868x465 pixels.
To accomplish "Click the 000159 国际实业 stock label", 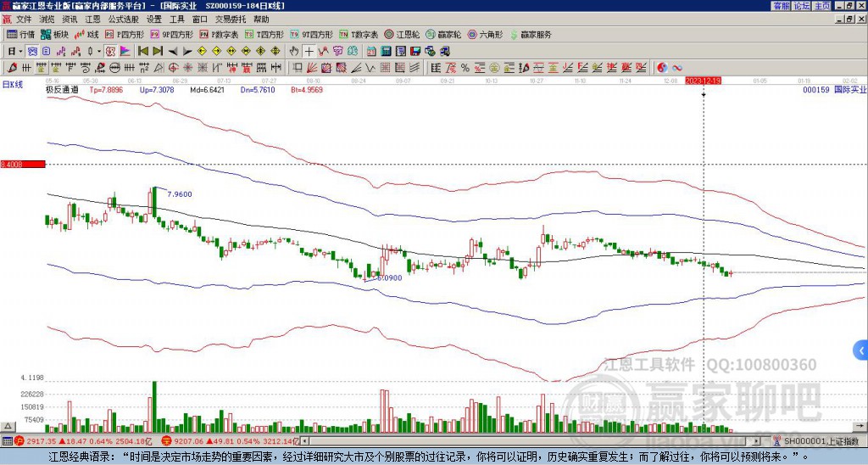I will pos(834,89).
